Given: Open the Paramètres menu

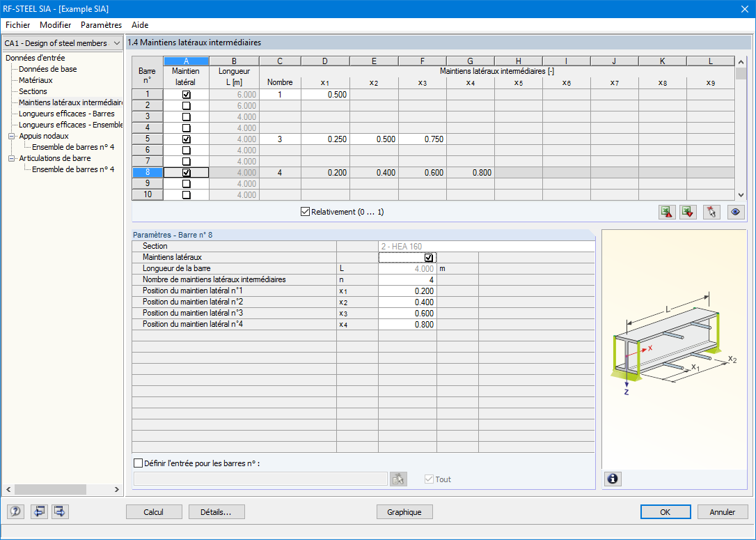Looking at the screenshot, I should point(101,25).
